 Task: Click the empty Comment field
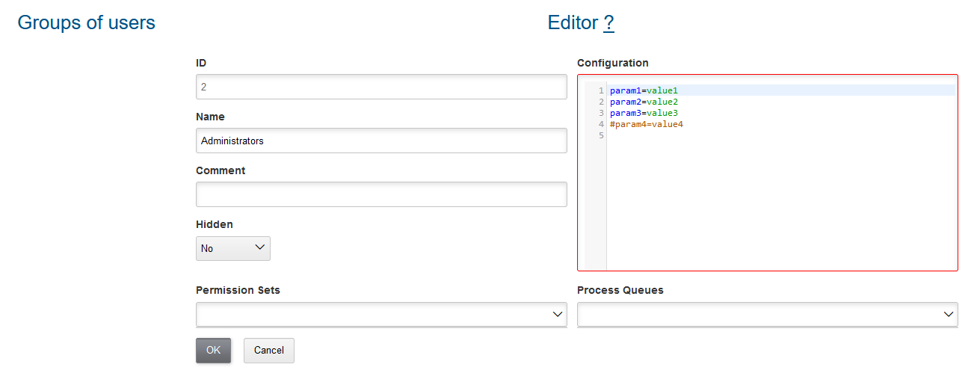[x=381, y=194]
